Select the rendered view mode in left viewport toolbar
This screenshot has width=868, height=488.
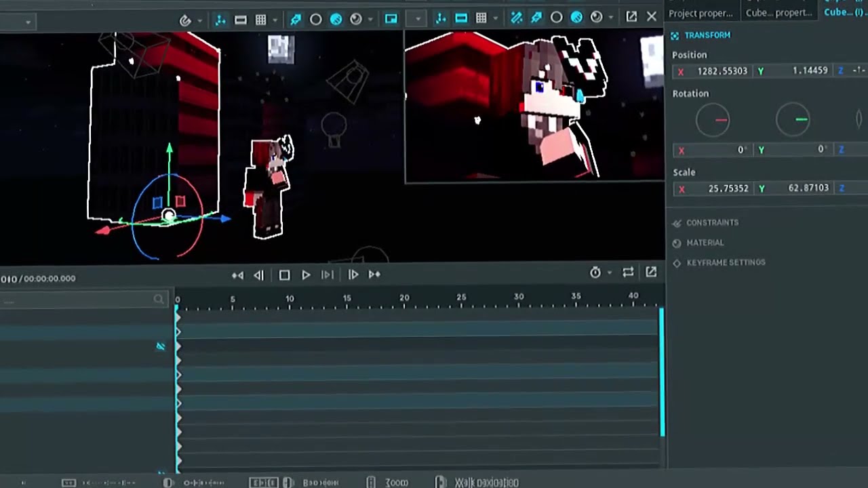(355, 20)
